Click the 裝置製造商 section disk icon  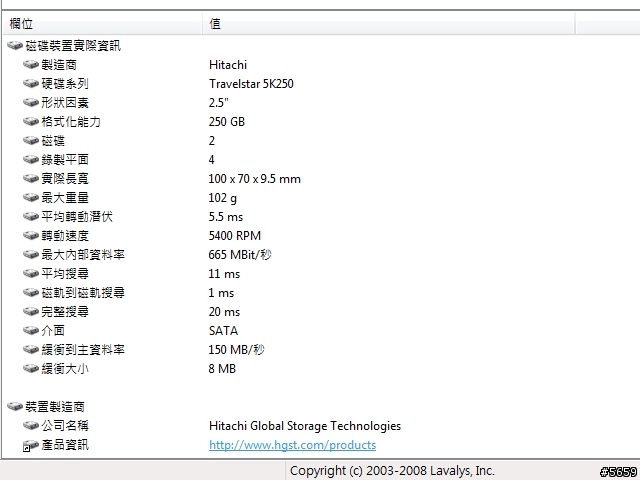click(15, 407)
